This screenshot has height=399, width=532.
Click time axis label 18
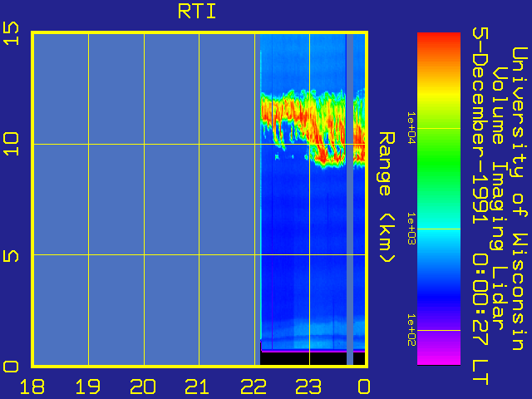point(32,387)
